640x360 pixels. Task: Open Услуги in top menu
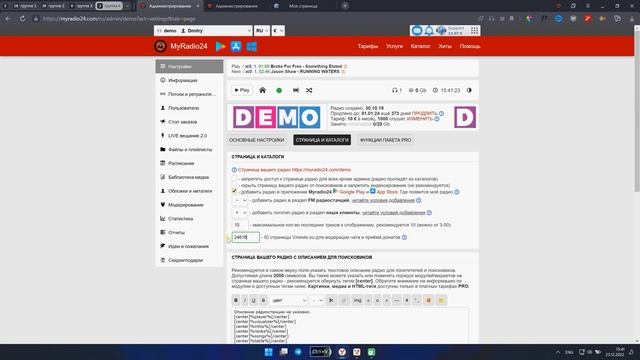[394, 46]
